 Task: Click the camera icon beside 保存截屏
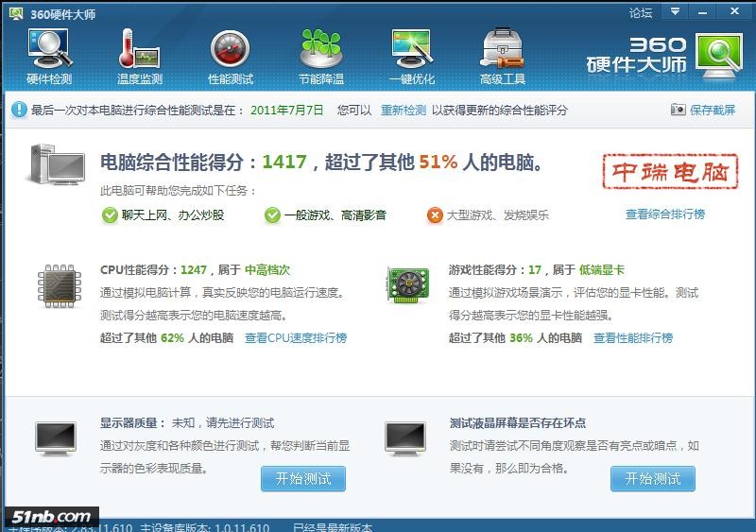pyautogui.click(x=678, y=110)
